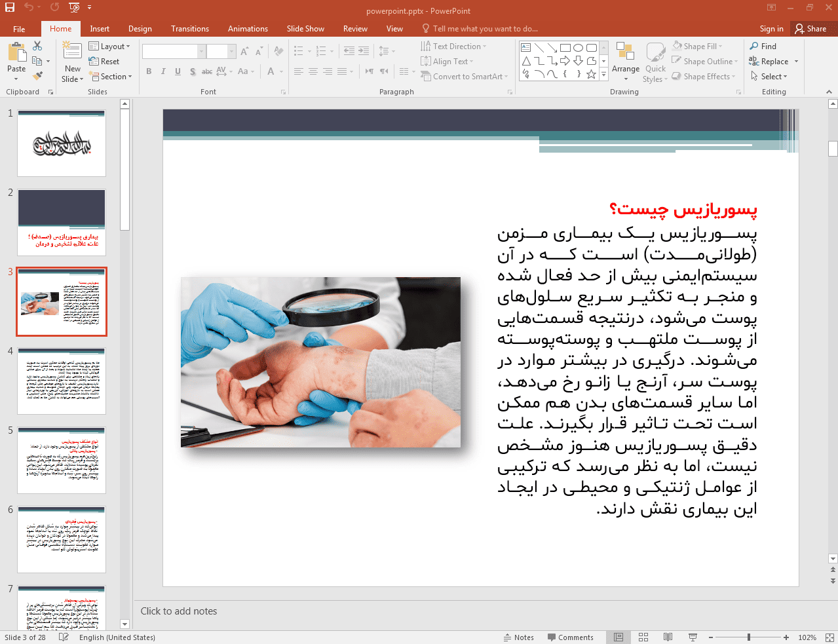Viewport: 838px width, 644px height.
Task: Adjust the zoom slider handle
Action: [748, 637]
